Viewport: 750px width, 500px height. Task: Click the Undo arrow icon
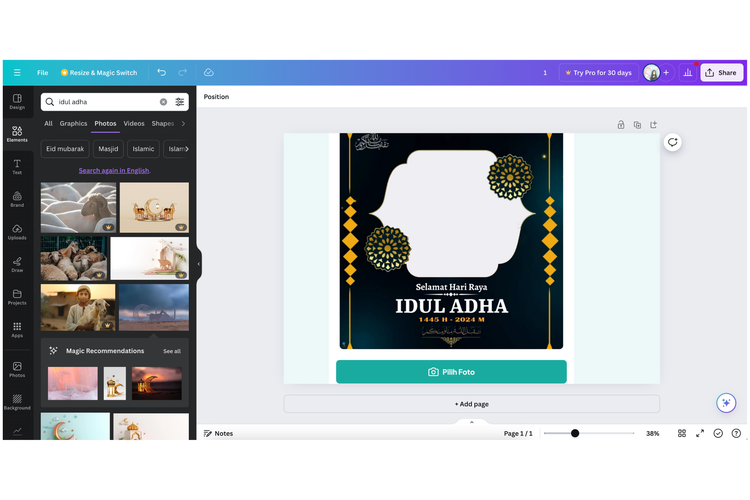coord(162,73)
